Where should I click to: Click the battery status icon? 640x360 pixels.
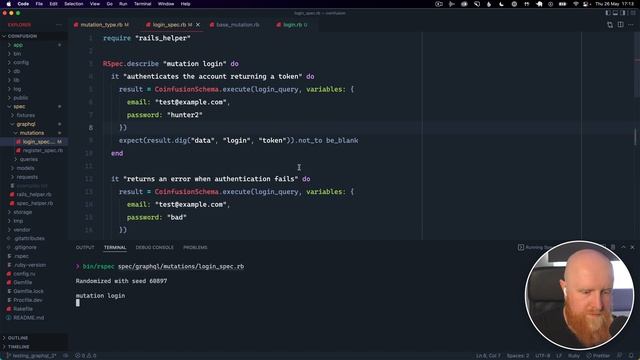click(x=562, y=4)
